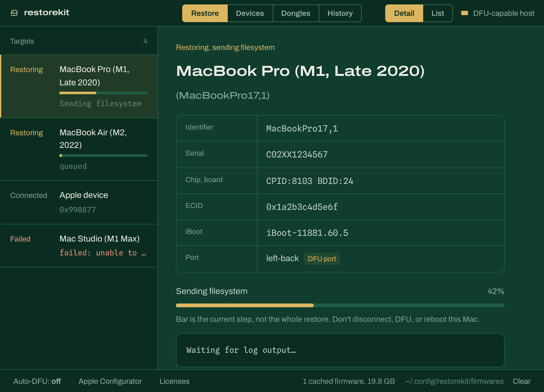Switch to List view
Screen dimensions: 544x392
coord(438,13)
